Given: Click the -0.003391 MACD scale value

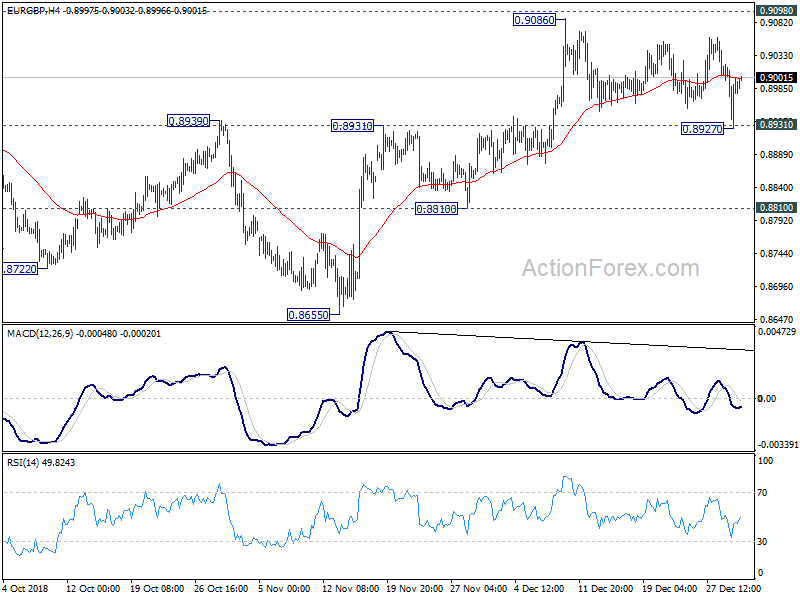Looking at the screenshot, I should [777, 445].
